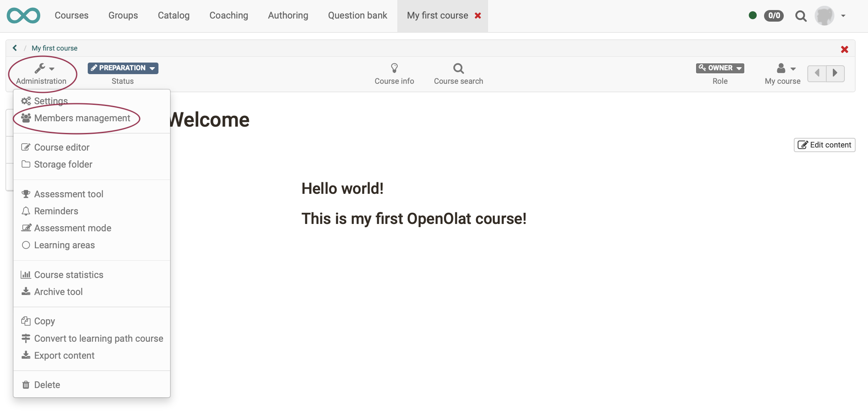Go to next course element arrow

[x=835, y=73]
